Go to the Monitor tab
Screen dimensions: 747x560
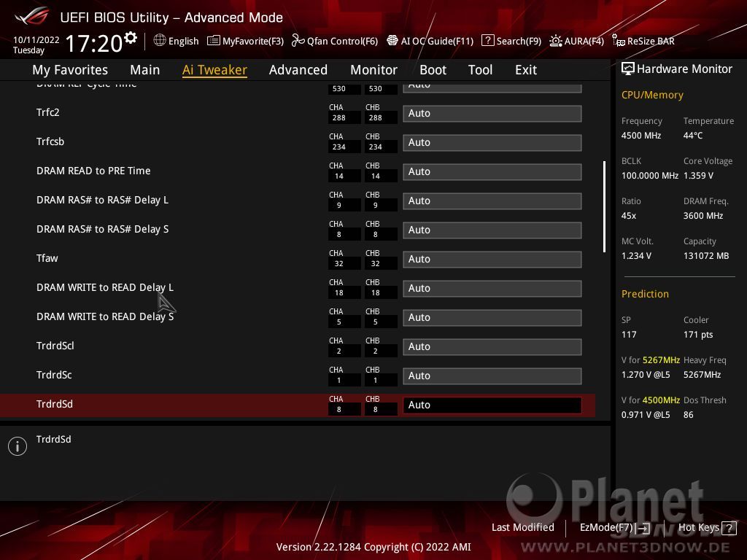pyautogui.click(x=374, y=70)
